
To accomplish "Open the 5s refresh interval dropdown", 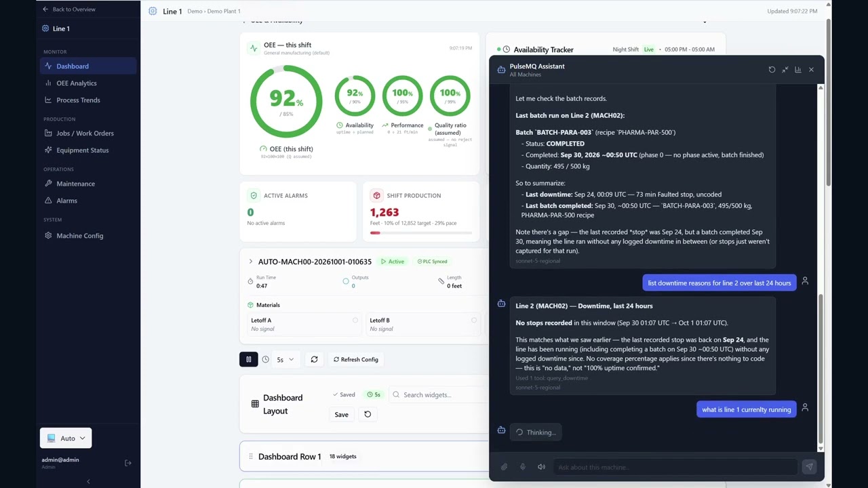I will click(x=285, y=359).
